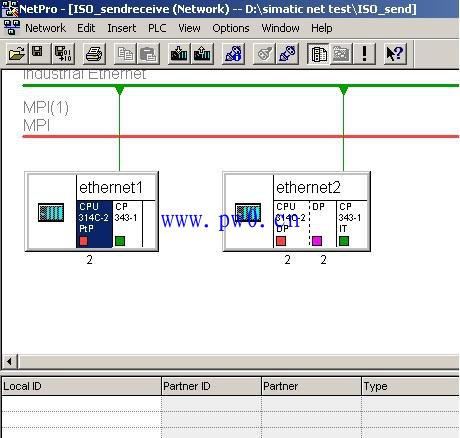The height and width of the screenshot is (438, 460).
Task: Click the Local ID column header
Action: click(81, 386)
